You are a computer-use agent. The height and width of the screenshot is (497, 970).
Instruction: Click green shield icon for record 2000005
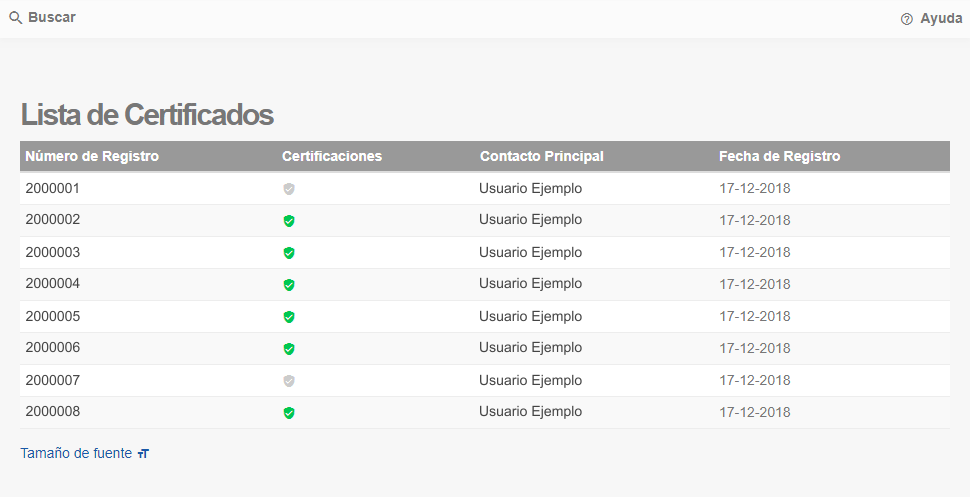click(x=289, y=317)
